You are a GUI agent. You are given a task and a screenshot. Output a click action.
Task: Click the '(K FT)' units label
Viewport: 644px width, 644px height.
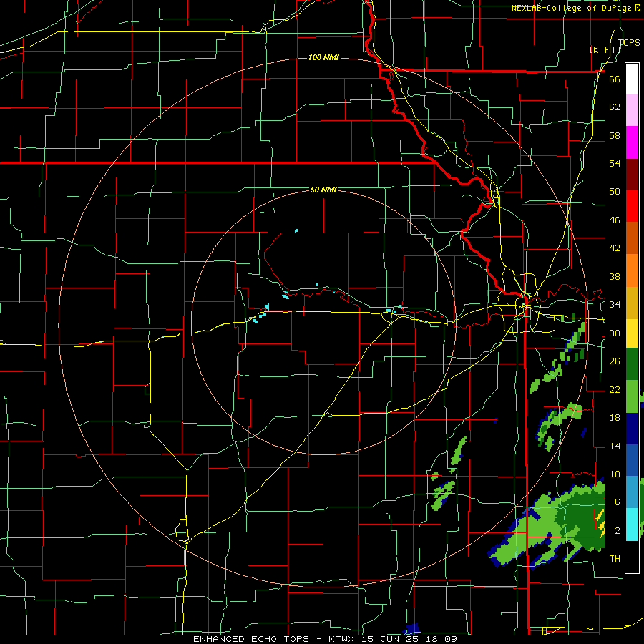point(605,49)
